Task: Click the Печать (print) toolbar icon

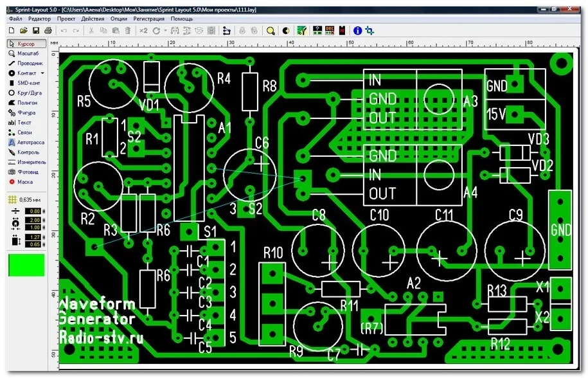Action: tap(47, 30)
